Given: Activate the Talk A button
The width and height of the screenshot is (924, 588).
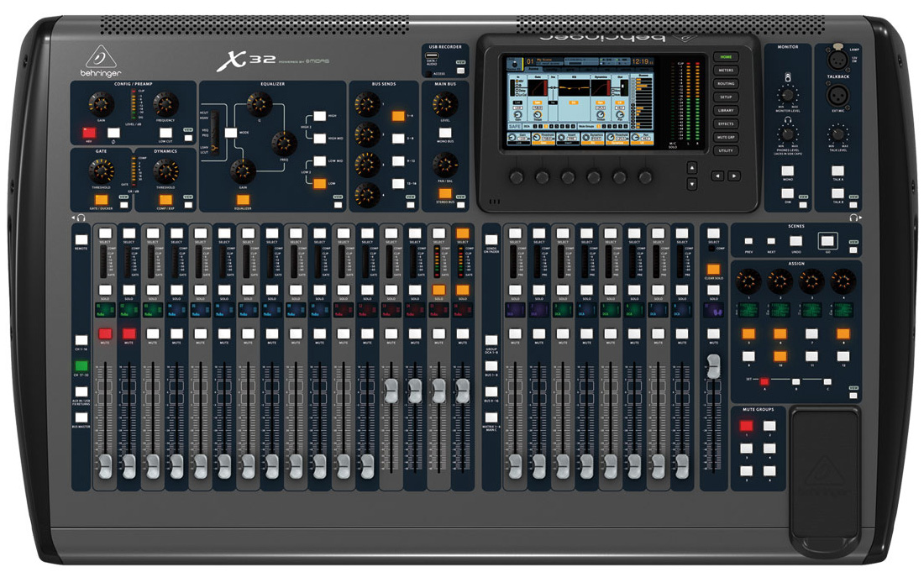Looking at the screenshot, I should tap(837, 171).
